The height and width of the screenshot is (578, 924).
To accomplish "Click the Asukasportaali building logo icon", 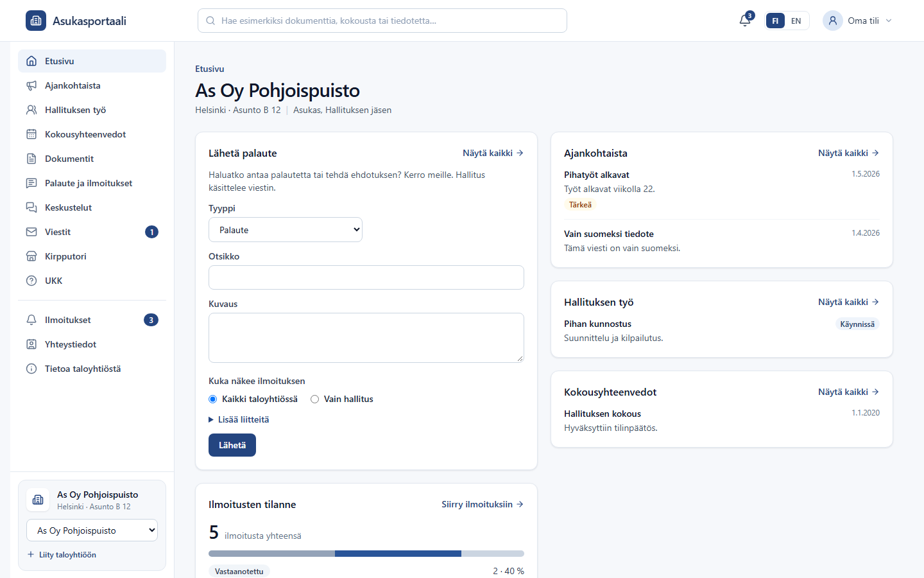I will tap(36, 21).
